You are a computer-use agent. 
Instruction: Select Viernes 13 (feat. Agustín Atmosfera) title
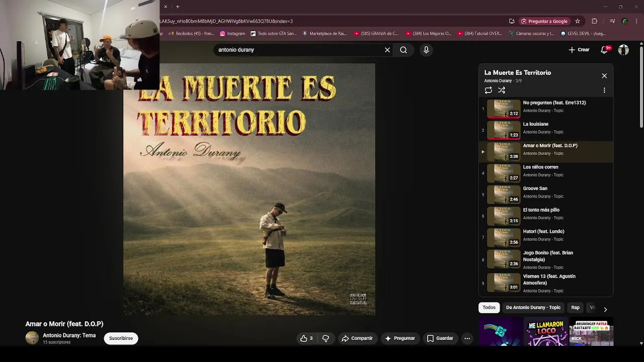click(x=549, y=280)
